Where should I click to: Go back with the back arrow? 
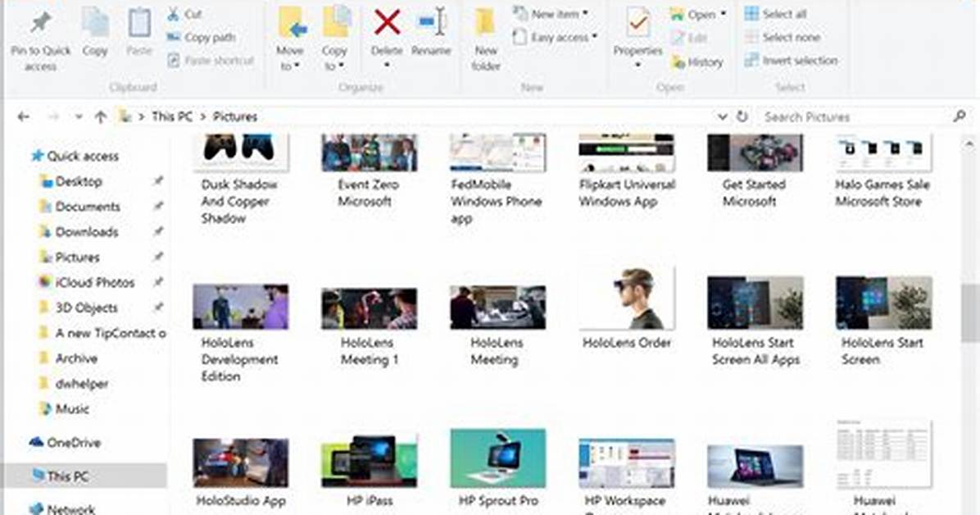[24, 116]
